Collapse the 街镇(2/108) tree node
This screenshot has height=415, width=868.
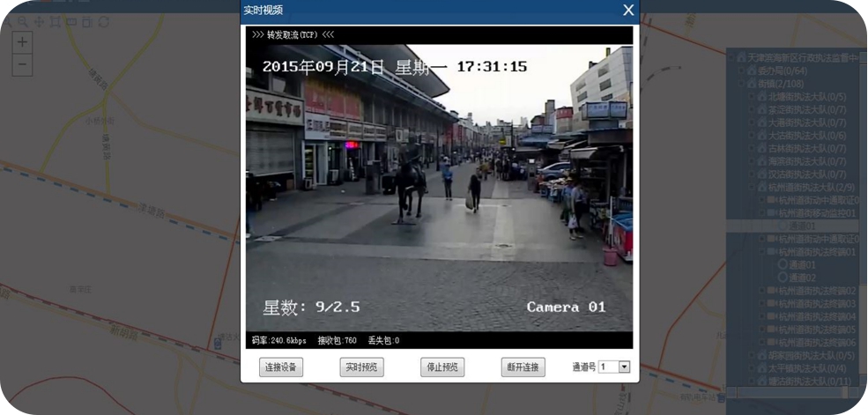point(741,84)
